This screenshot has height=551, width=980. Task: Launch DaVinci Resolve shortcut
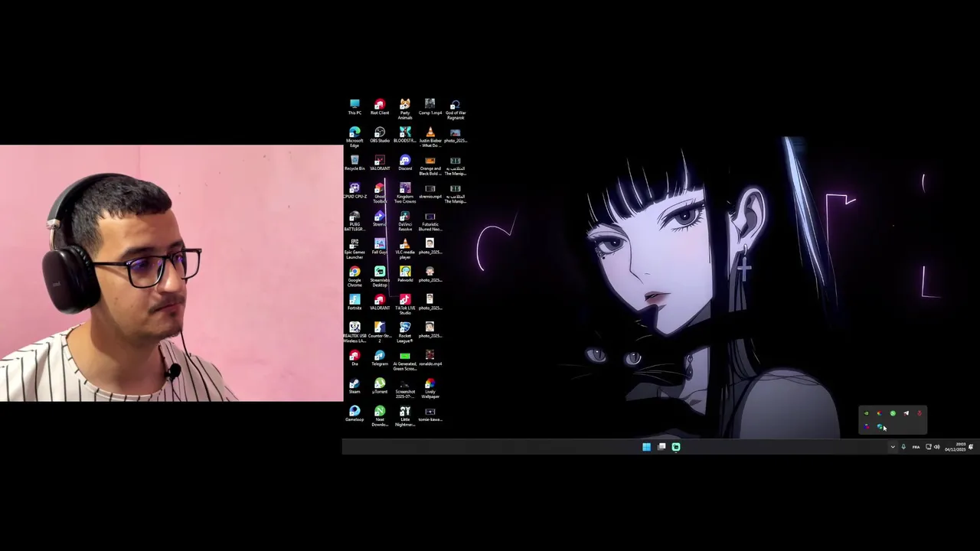click(x=405, y=221)
